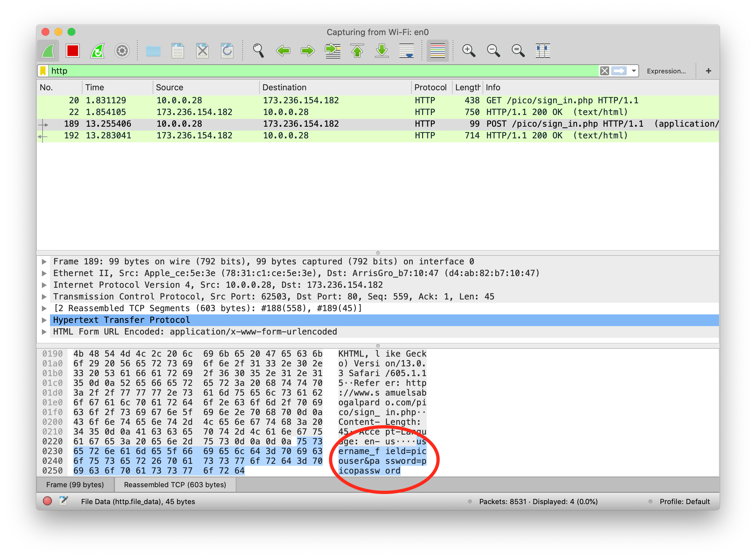Image resolution: width=756 pixels, height=558 pixels.
Task: Restart the current capture with green fin icon
Action: [x=97, y=51]
